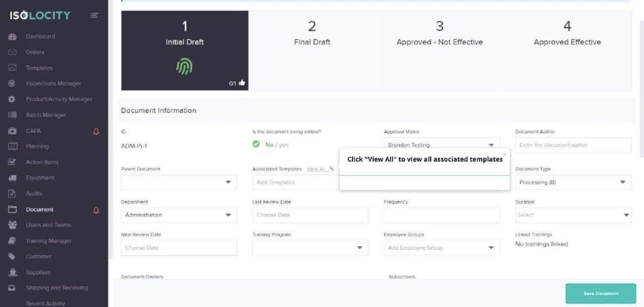This screenshot has width=644, height=307.
Task: Click the Action Items checkbox icon
Action: pyautogui.click(x=12, y=162)
